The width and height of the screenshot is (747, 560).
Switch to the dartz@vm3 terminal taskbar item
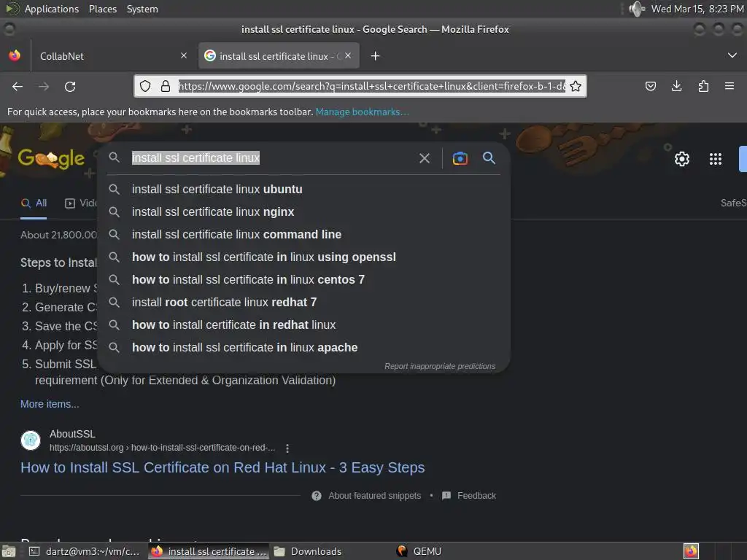coord(85,551)
